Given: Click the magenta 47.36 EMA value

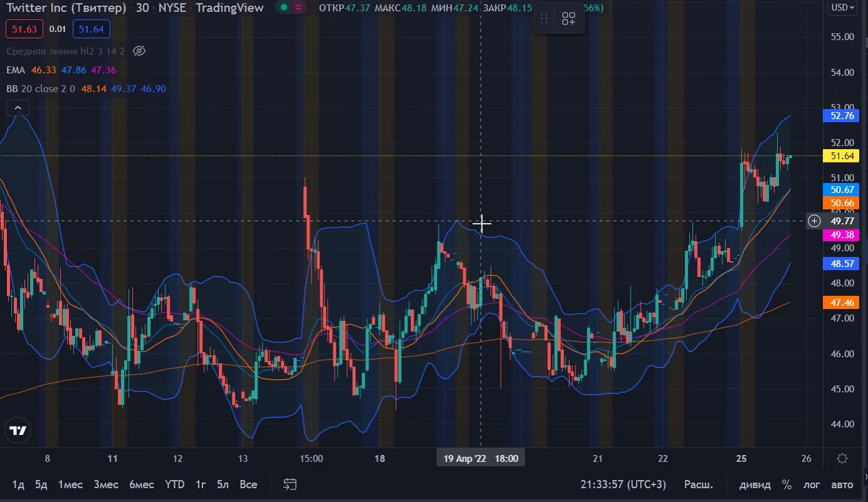Looking at the screenshot, I should (x=103, y=70).
